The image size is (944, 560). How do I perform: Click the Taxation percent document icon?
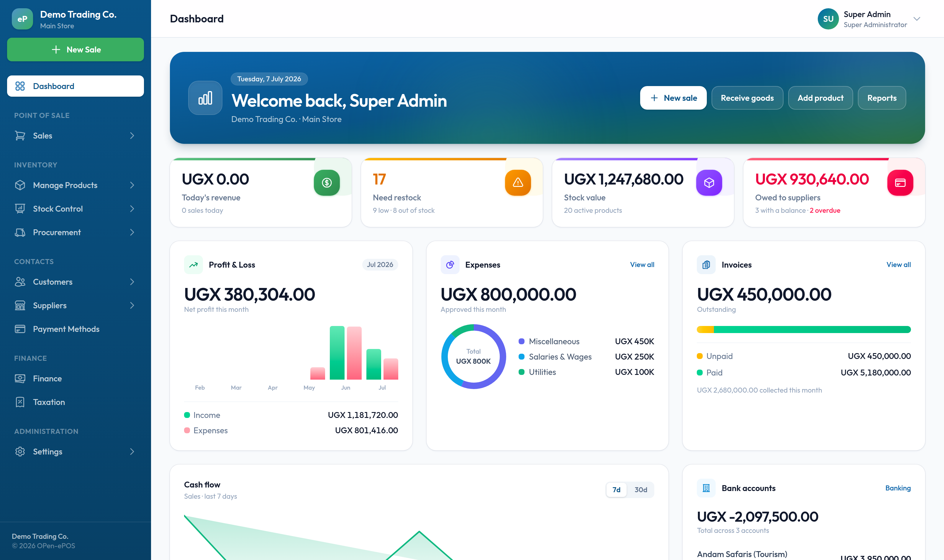click(x=20, y=402)
